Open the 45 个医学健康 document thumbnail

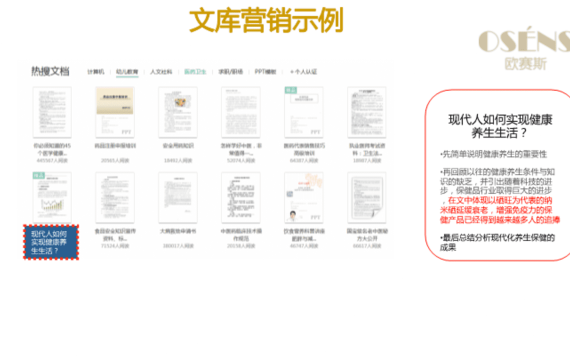(52, 112)
